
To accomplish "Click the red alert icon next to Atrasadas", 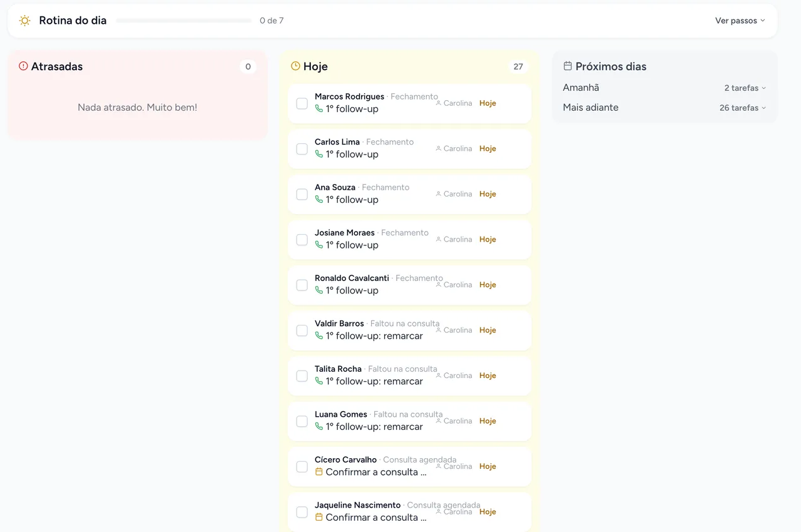I will 23,66.
